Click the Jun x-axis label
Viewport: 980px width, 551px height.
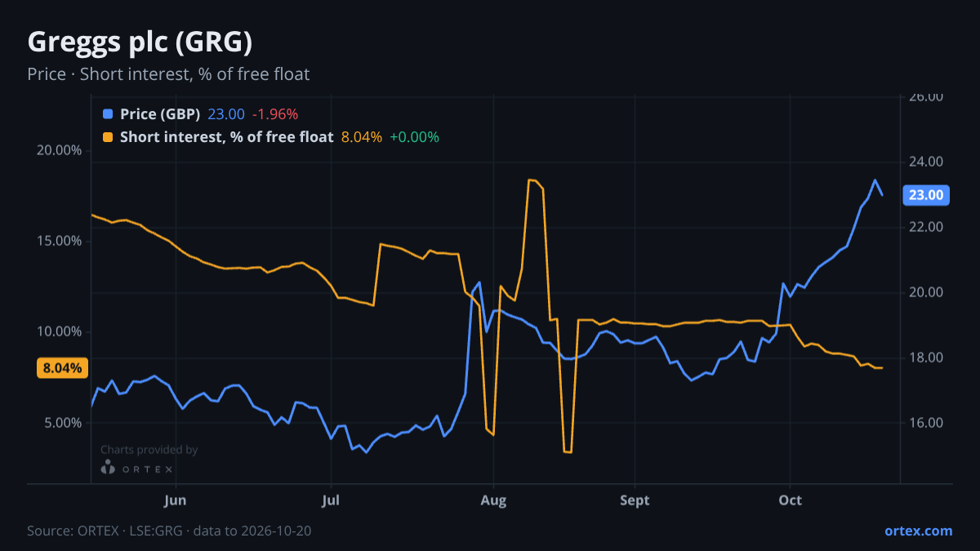(x=176, y=500)
